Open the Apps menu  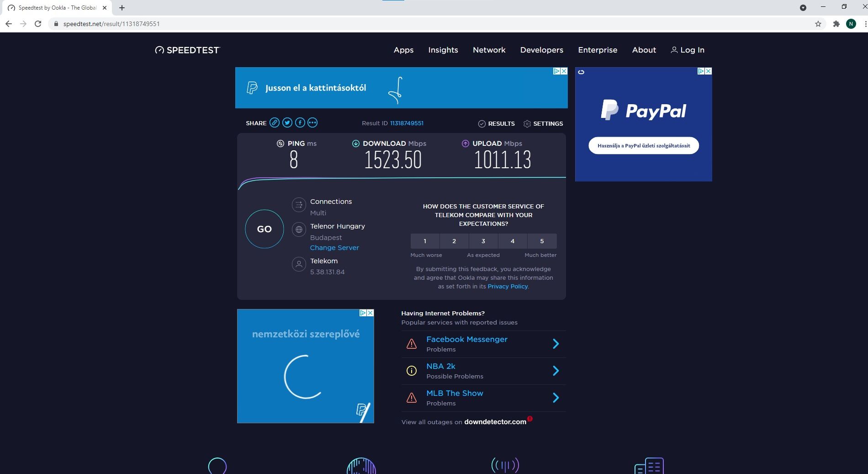pyautogui.click(x=403, y=50)
